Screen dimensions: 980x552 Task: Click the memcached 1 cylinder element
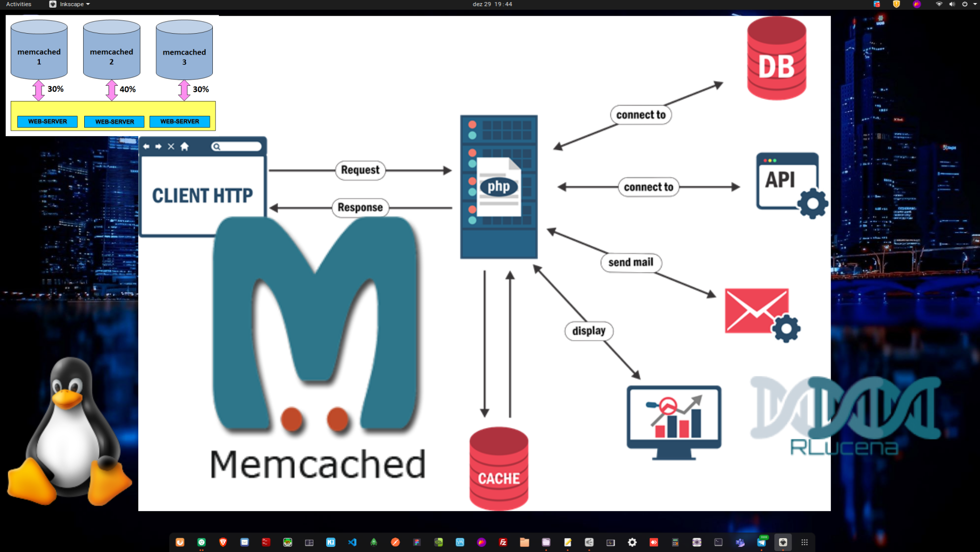37,47
